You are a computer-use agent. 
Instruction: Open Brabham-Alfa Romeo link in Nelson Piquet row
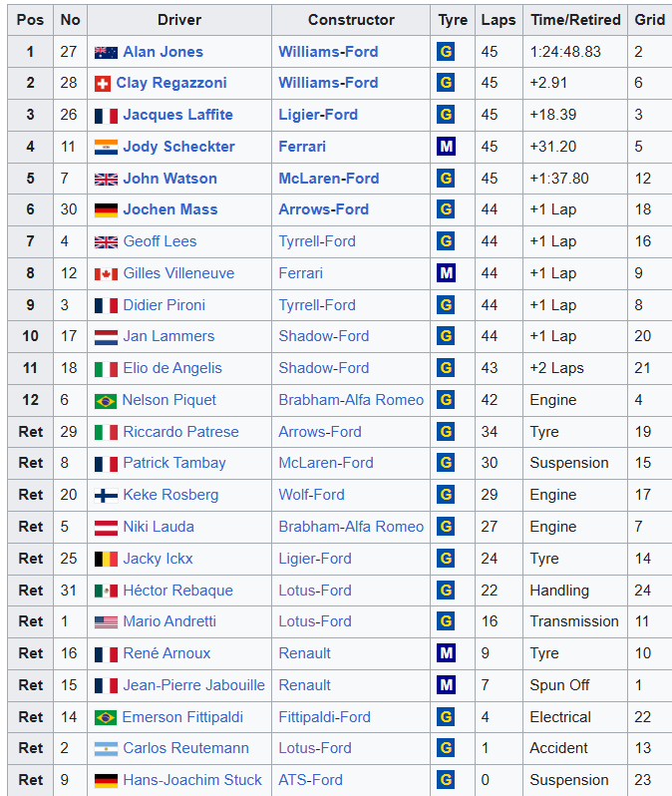(351, 400)
